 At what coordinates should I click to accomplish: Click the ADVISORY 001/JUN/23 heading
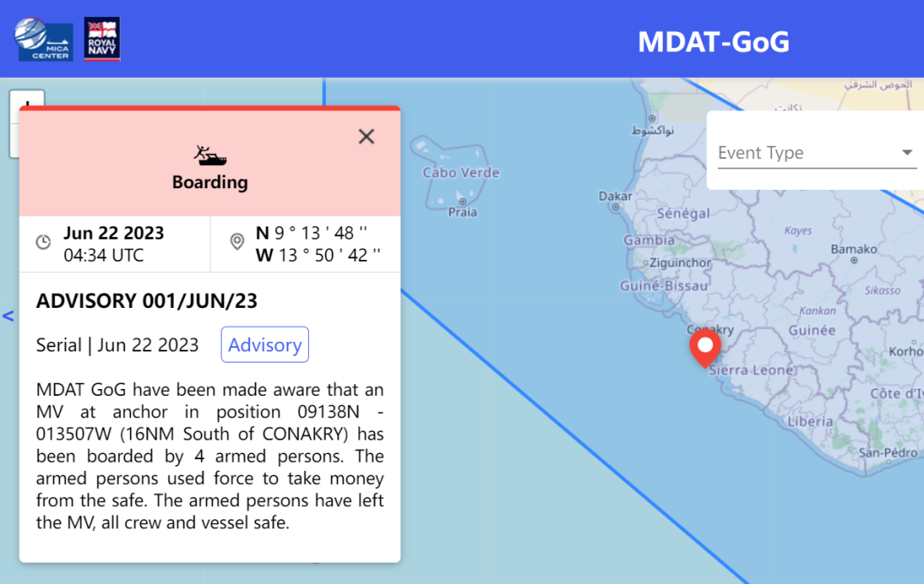(147, 301)
